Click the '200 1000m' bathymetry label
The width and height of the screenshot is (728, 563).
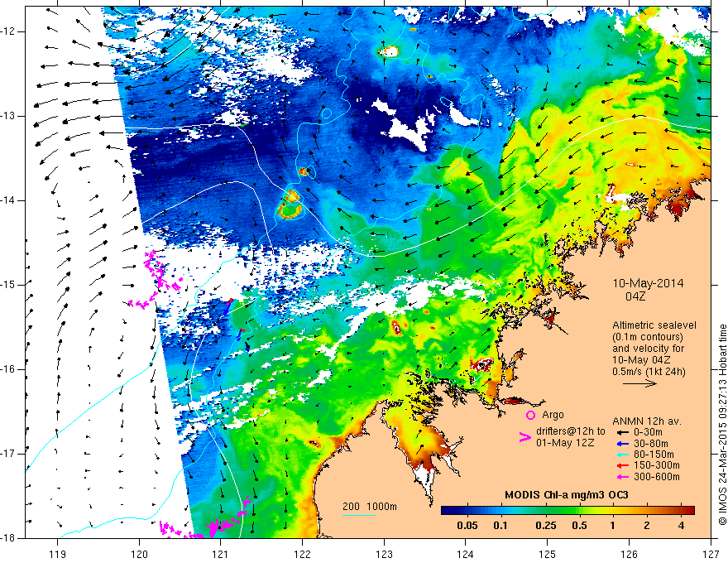(x=370, y=507)
